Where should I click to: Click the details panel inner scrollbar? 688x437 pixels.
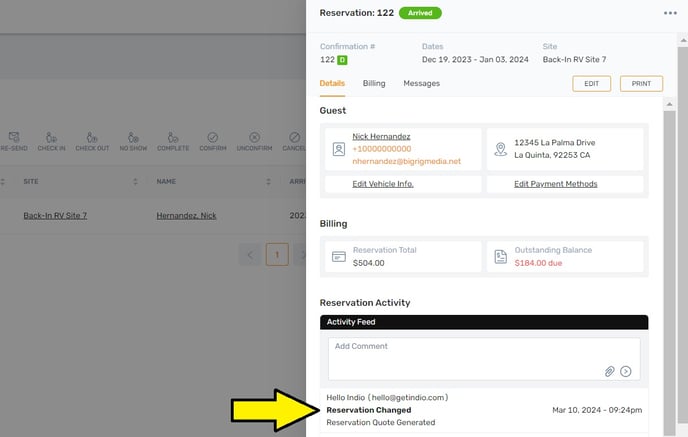(x=670, y=272)
